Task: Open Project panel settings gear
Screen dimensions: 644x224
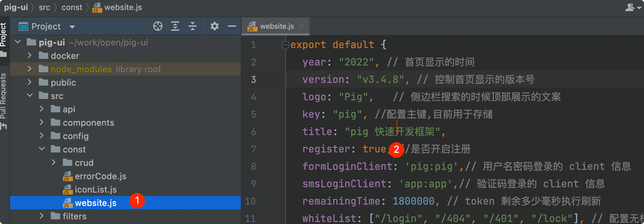Action: [x=215, y=26]
